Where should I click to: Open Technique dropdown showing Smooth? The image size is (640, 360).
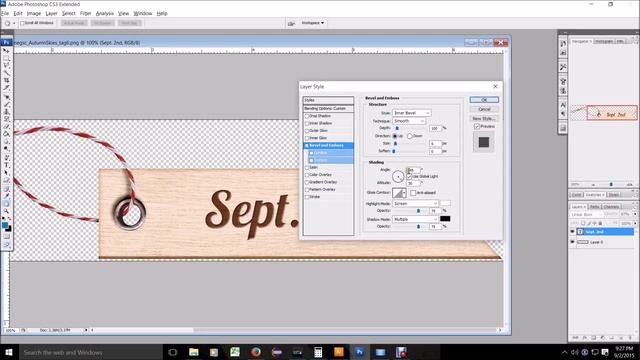(x=409, y=121)
